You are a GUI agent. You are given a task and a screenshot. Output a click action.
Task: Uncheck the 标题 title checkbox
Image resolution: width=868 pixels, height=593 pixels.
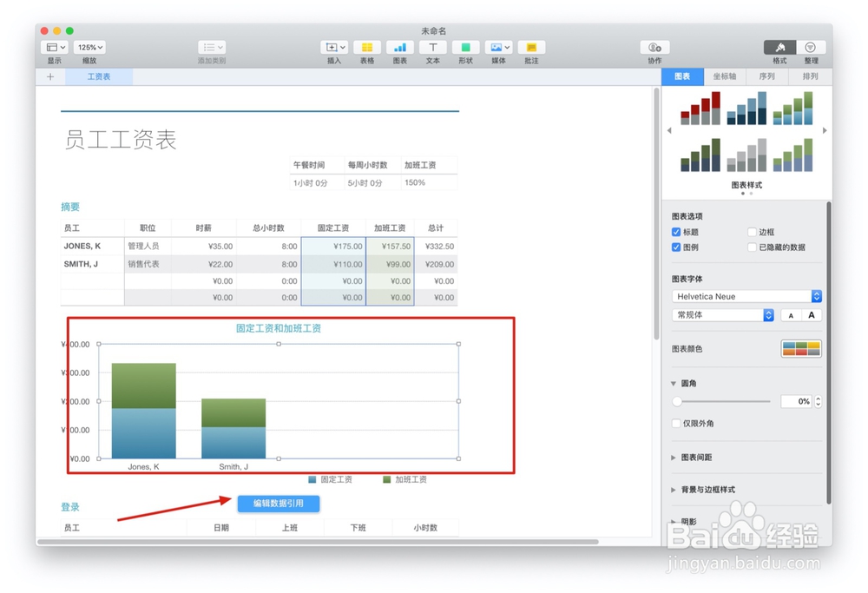675,232
